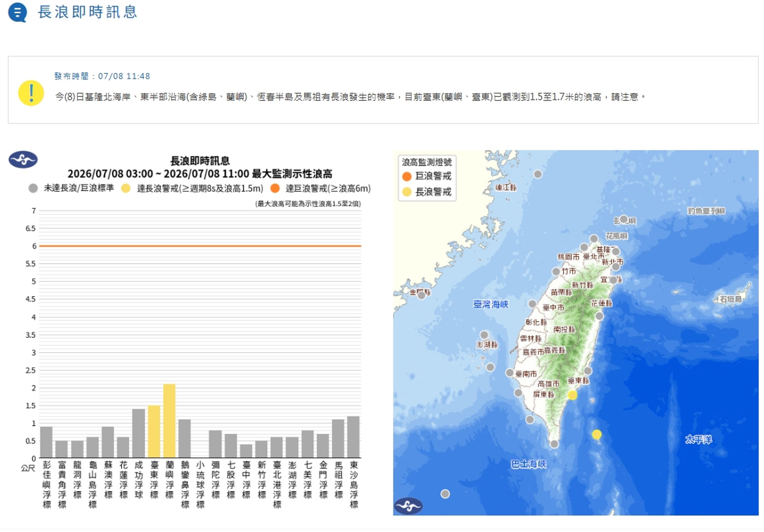This screenshot has width=764, height=532.
Task: Click the 發布時間 : 07/08 11:48 timestamp
Action: tap(102, 76)
